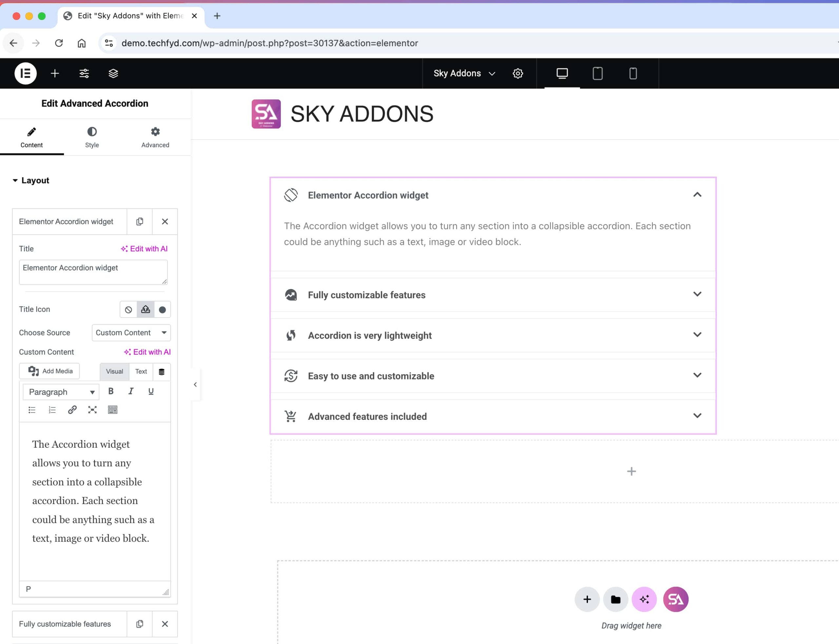Open the Paragraph format dropdown
Image resolution: width=839 pixels, height=644 pixels.
61,392
